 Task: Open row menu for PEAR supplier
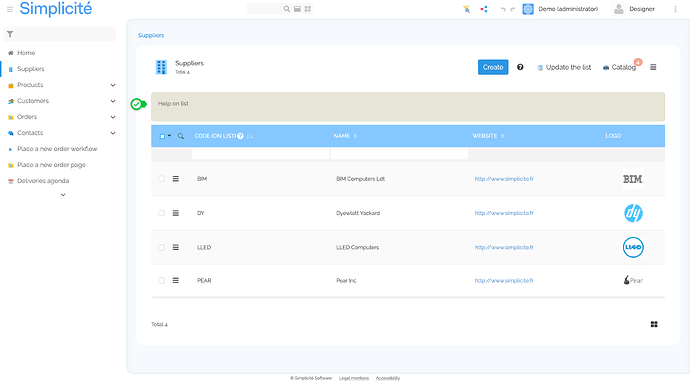(176, 280)
